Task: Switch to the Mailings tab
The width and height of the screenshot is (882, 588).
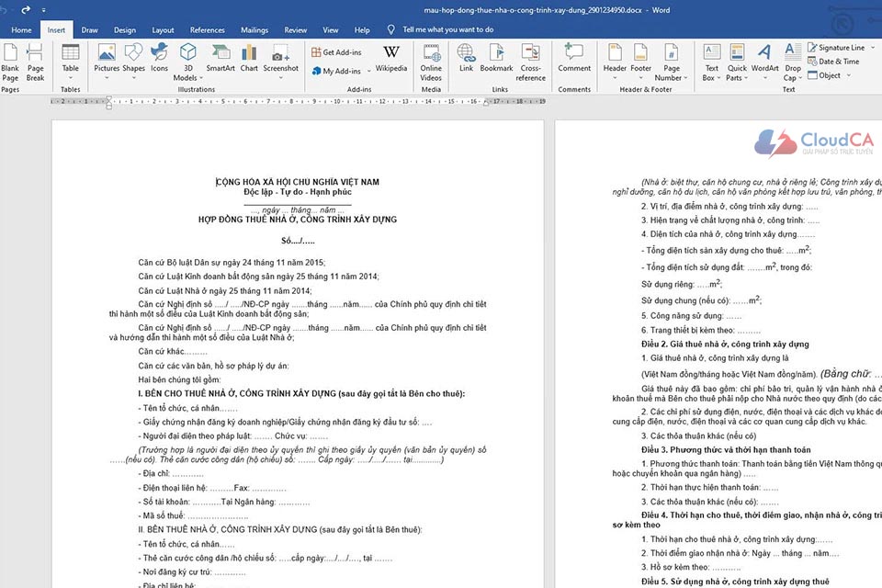Action: [x=254, y=30]
